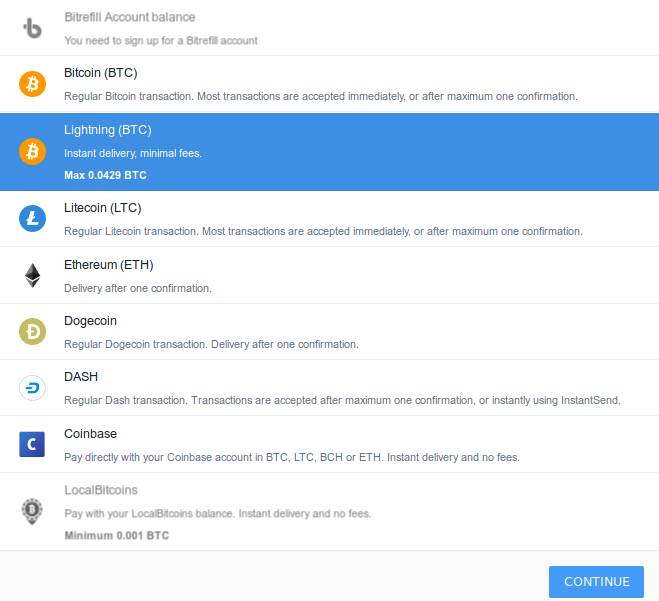This screenshot has width=659, height=601.
Task: Click the LocalBitcoins option title
Action: click(x=101, y=490)
